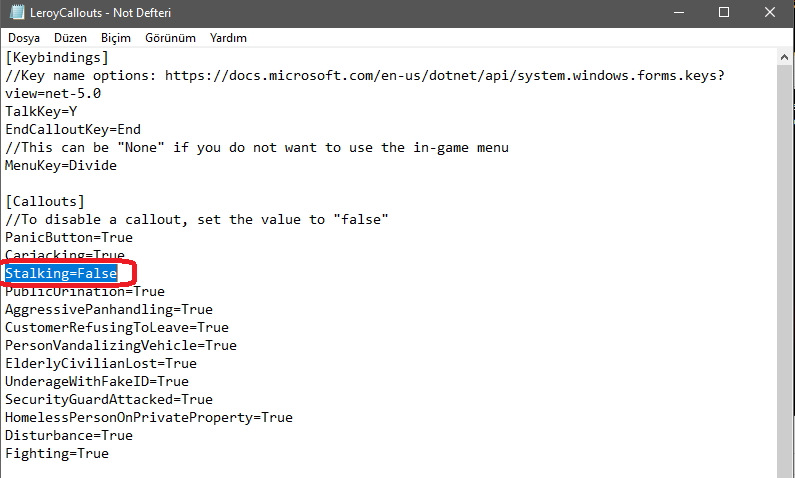Open the Dosya menu
Viewport: 795px width, 478px height.
point(24,38)
